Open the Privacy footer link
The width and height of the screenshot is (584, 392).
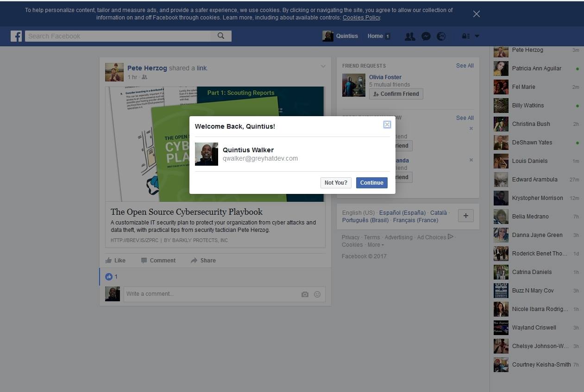(x=351, y=237)
